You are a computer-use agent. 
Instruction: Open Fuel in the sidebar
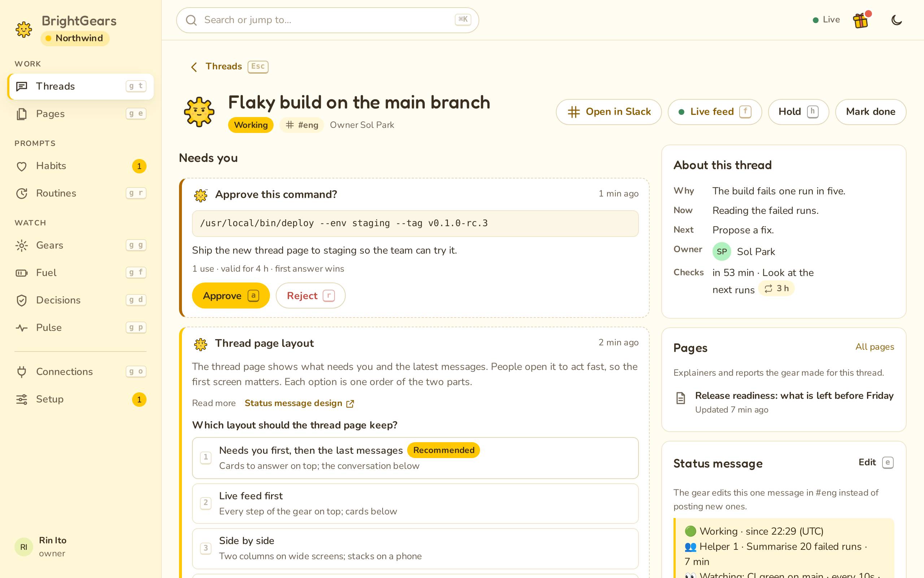point(80,273)
